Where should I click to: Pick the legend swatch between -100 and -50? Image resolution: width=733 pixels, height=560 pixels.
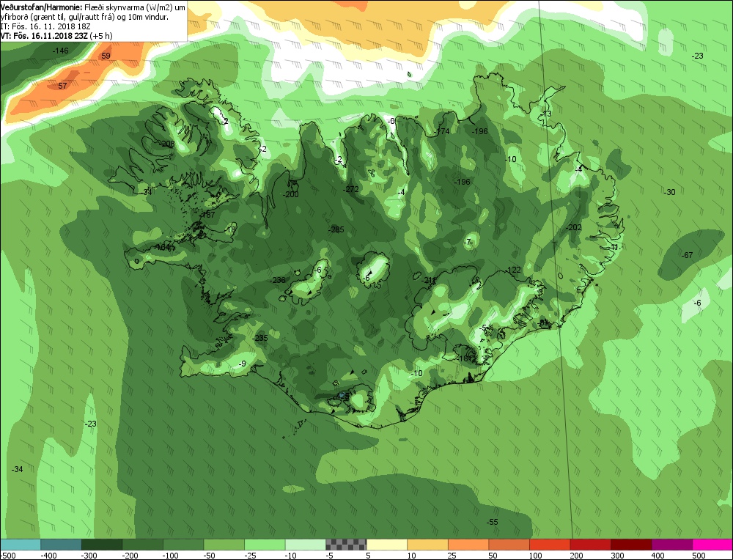click(183, 545)
